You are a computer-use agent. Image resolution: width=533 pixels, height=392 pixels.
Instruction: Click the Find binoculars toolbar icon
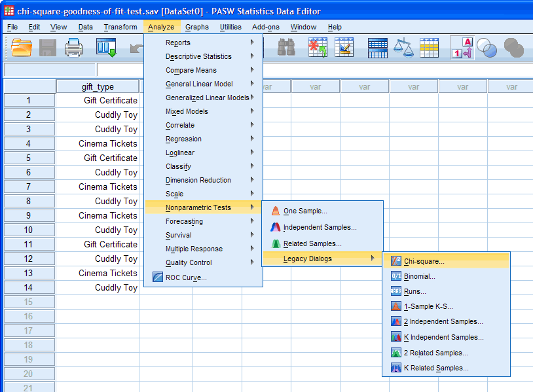pos(286,47)
